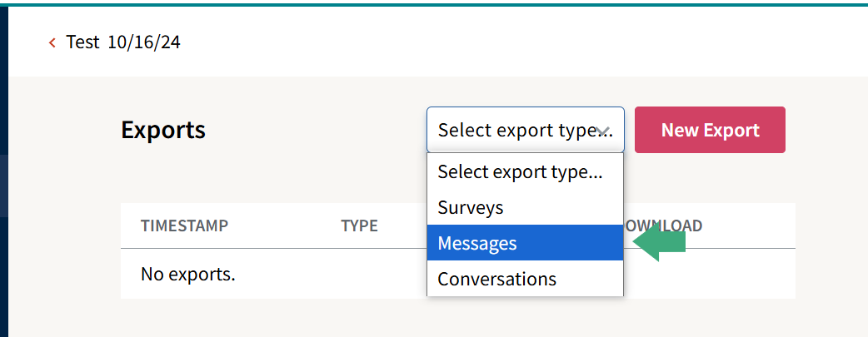868x337 pixels.
Task: Click the Exports section heading
Action: tap(163, 130)
